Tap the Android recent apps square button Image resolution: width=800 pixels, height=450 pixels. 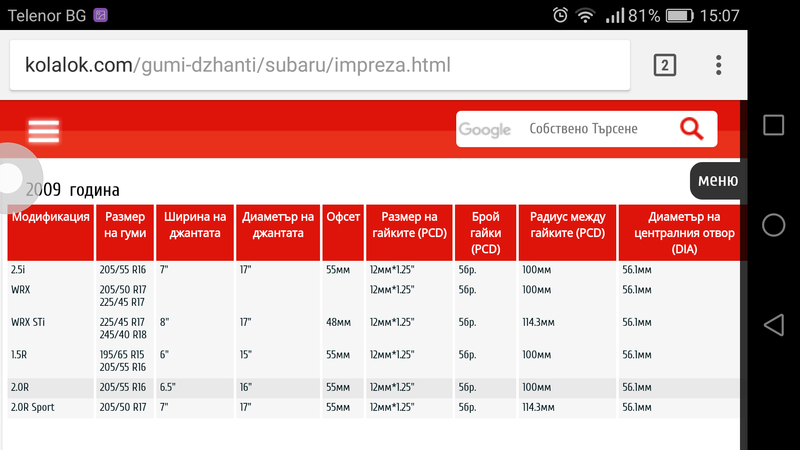pyautogui.click(x=773, y=125)
